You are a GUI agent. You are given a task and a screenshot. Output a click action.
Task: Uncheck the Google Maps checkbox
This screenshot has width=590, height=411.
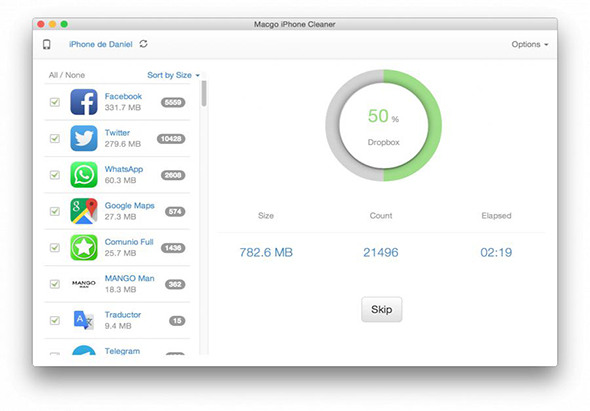(x=55, y=211)
